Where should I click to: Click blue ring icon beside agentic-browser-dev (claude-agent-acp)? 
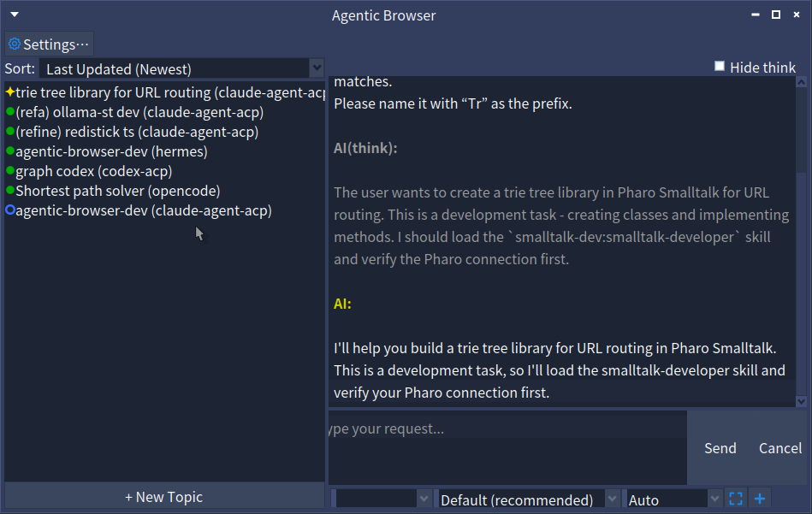(9, 210)
